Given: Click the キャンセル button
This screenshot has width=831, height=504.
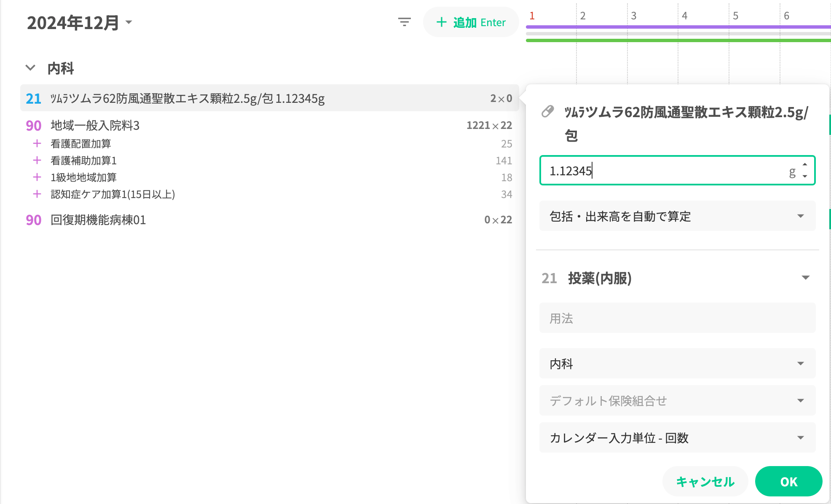Looking at the screenshot, I should coord(705,481).
